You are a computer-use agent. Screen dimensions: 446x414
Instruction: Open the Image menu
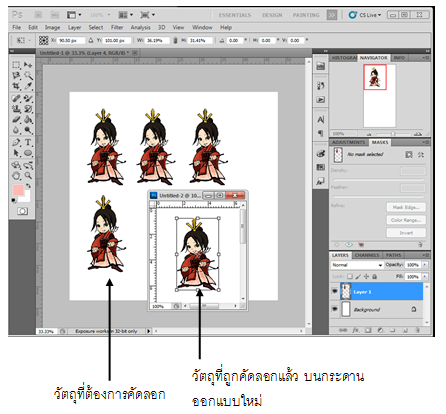pos(52,27)
